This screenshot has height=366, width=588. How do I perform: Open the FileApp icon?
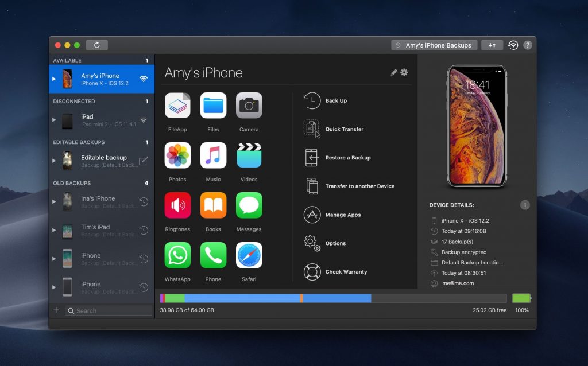(177, 106)
